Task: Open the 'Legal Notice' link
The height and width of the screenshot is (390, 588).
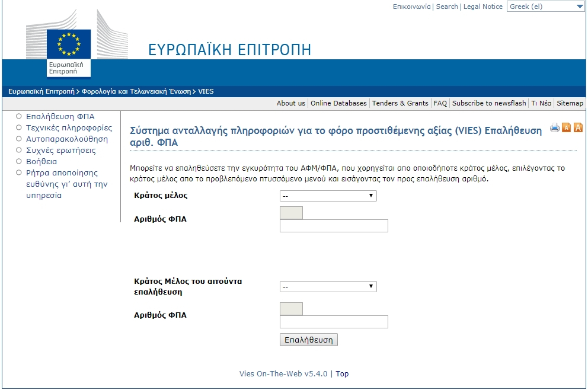Action: coord(482,7)
